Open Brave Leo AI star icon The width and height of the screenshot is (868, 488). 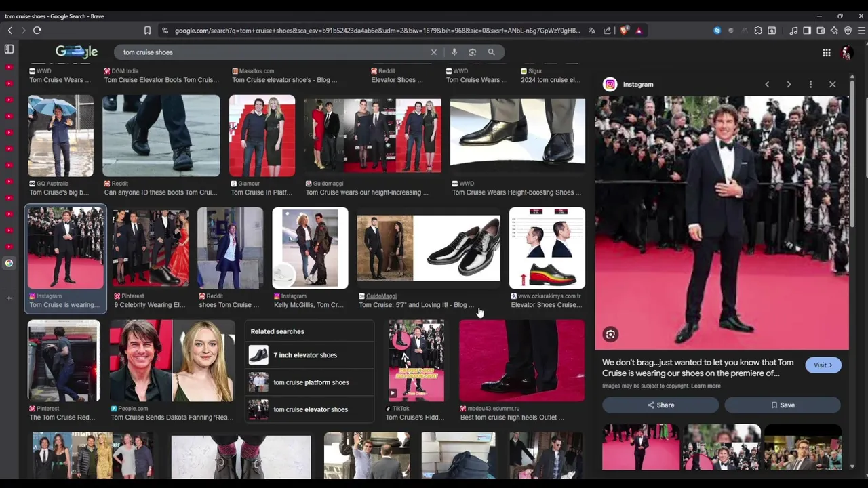[834, 30]
